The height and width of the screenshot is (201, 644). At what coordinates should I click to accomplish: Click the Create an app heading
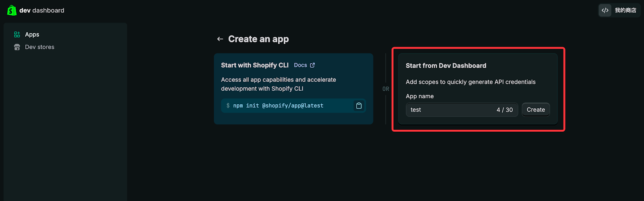point(258,39)
